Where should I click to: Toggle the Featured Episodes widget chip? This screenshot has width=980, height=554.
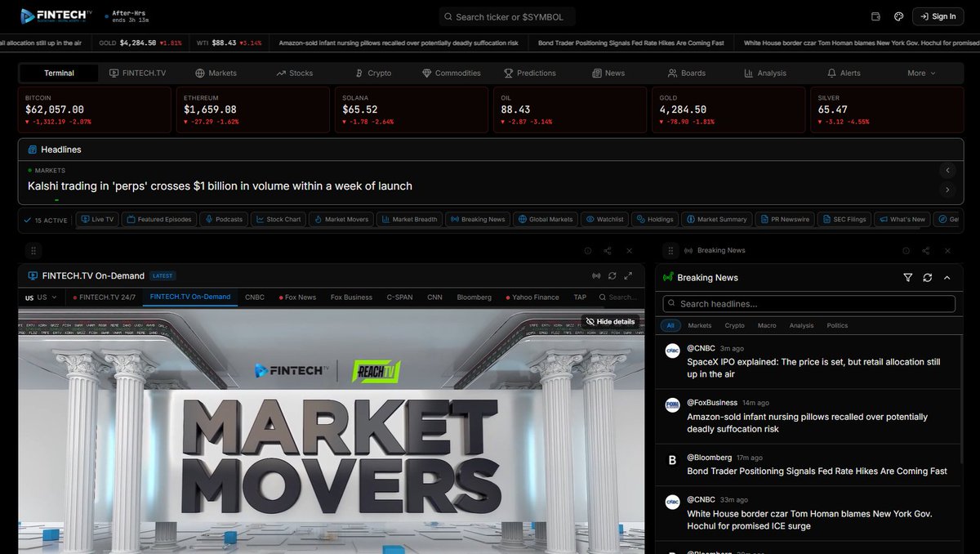158,219
